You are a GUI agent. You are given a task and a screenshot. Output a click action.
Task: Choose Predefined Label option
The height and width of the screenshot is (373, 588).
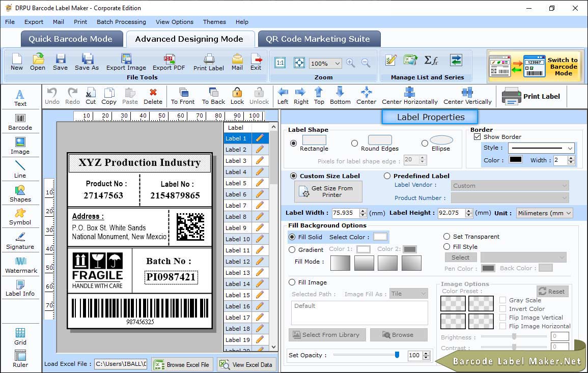pyautogui.click(x=387, y=176)
